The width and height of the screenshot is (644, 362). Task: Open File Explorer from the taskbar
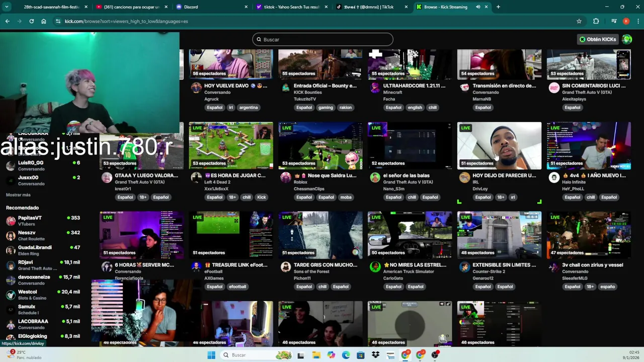pos(316,355)
